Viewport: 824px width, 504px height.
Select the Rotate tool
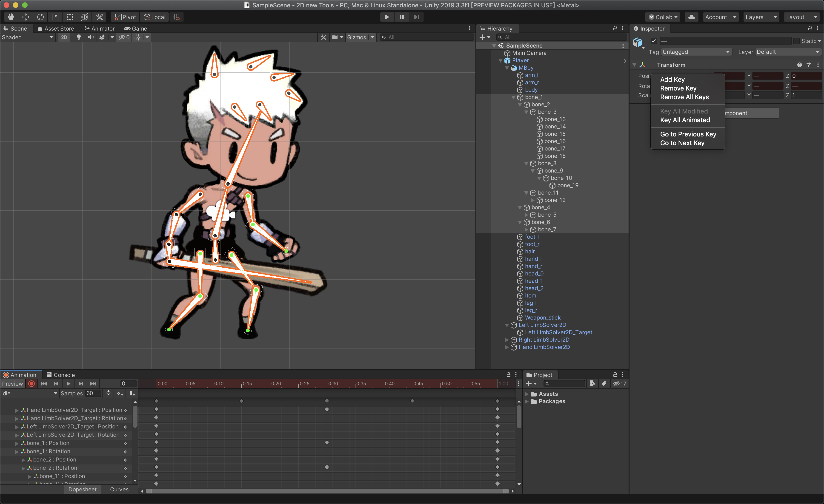click(40, 17)
